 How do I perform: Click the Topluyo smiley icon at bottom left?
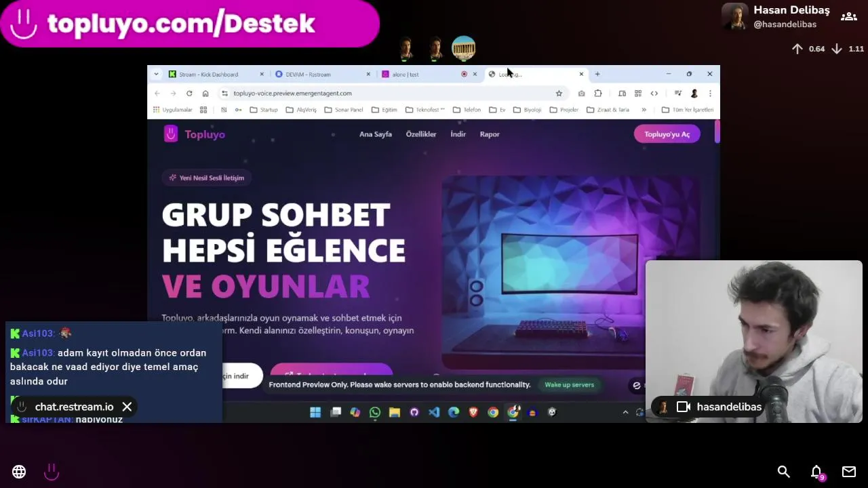click(x=52, y=472)
